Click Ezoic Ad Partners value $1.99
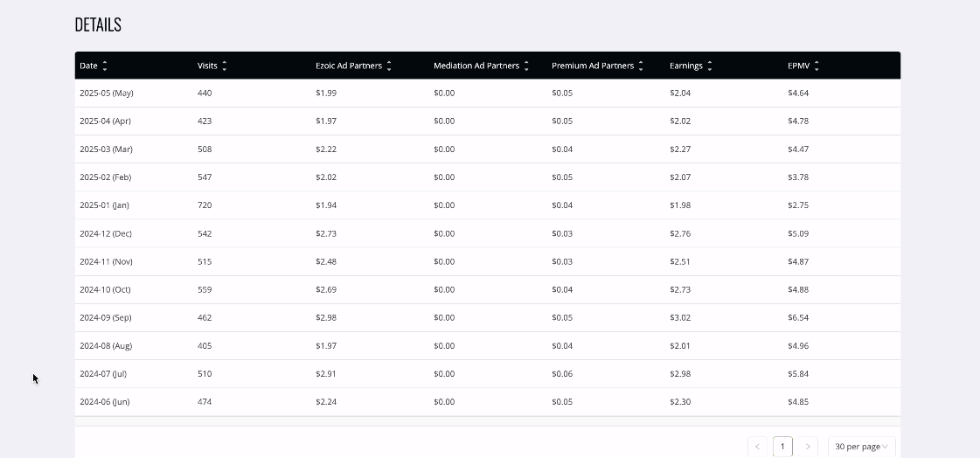Viewport: 980px width, 458px height. [x=326, y=94]
